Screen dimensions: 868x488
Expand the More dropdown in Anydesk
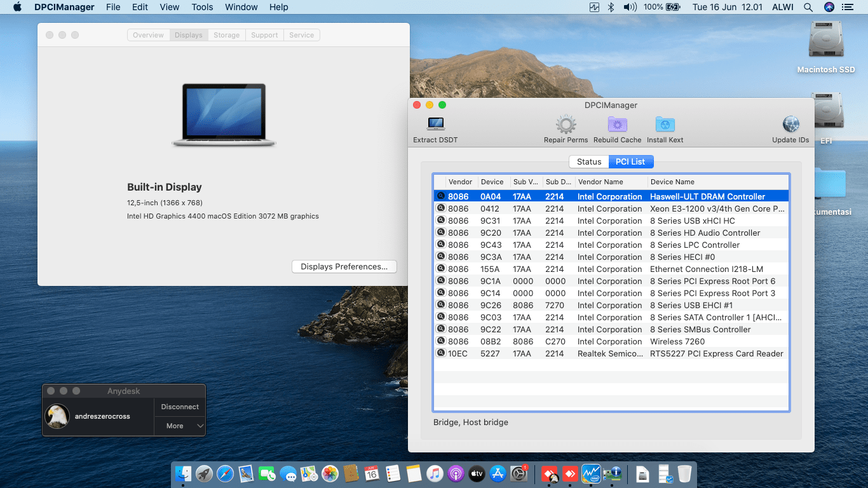[180, 426]
